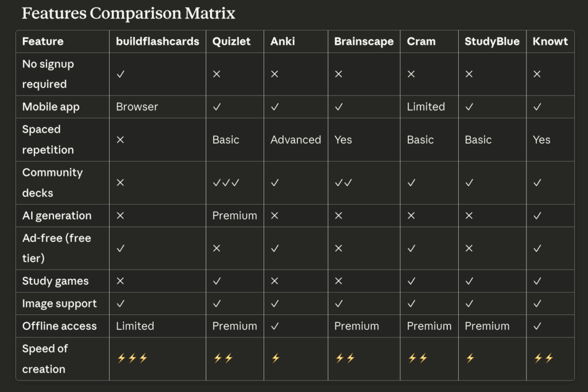Click Cram study games checkmark

tap(412, 281)
